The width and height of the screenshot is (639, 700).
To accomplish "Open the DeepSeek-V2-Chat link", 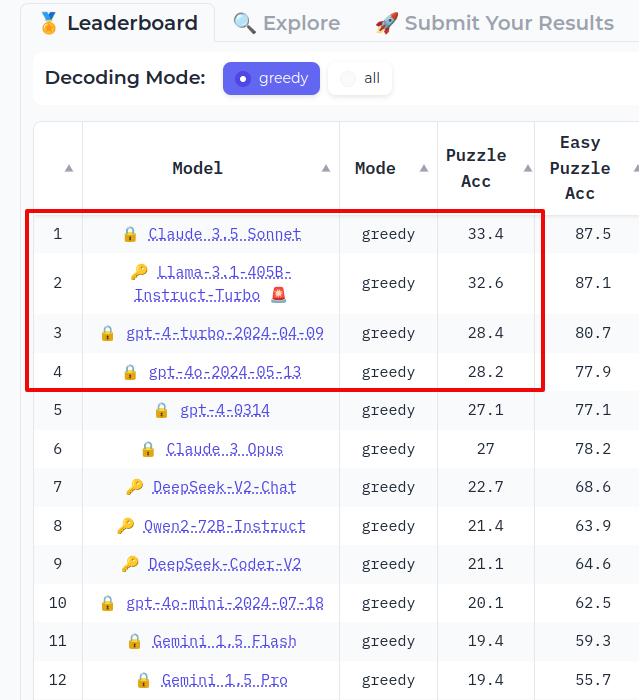I will click(225, 487).
